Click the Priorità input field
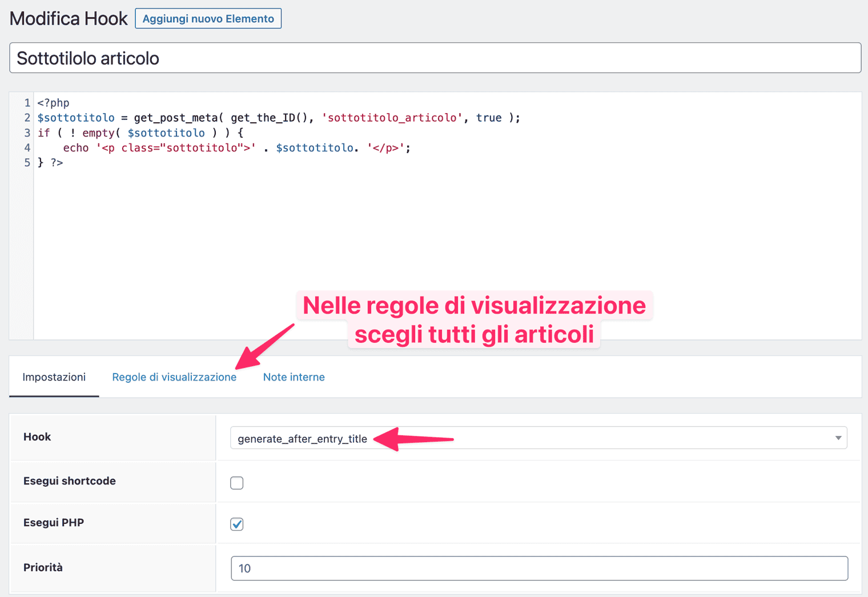The image size is (868, 597). coord(539,568)
